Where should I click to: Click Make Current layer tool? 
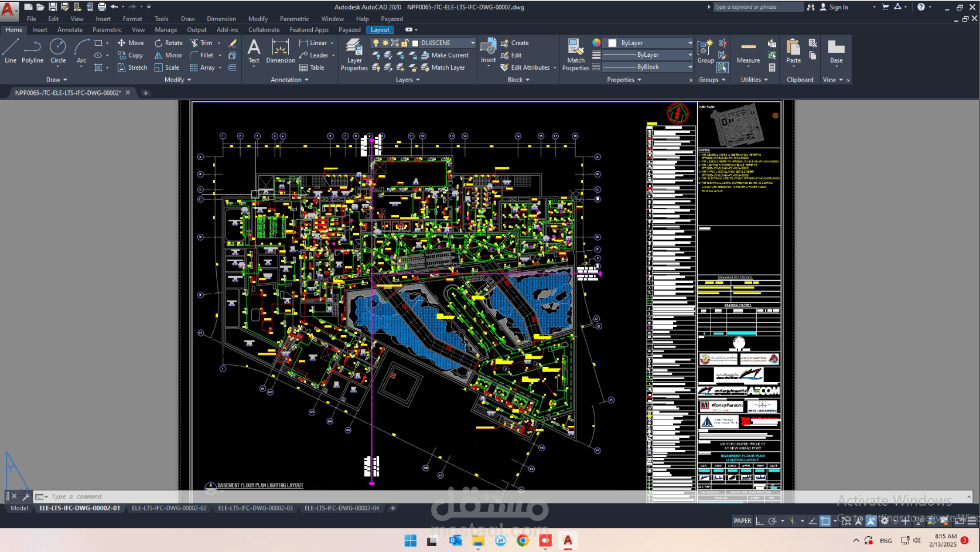[x=445, y=55]
